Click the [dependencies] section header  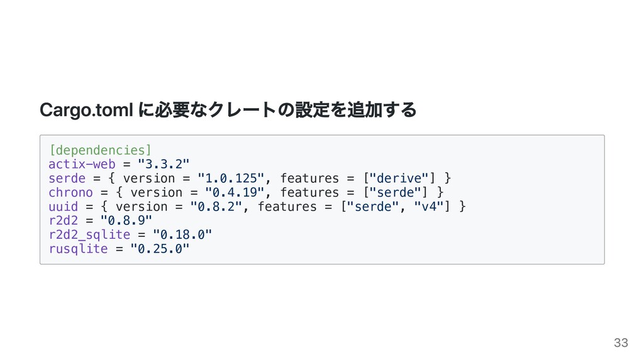click(100, 150)
